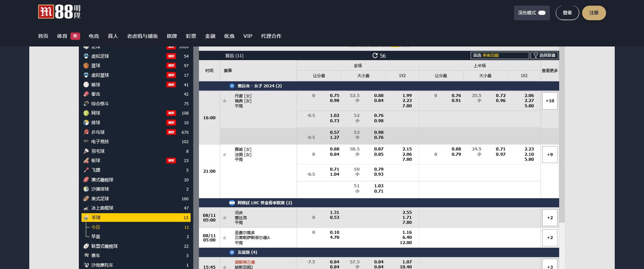
Task: Favorite the 挪威 vs 法国 match star
Action: [225, 154]
